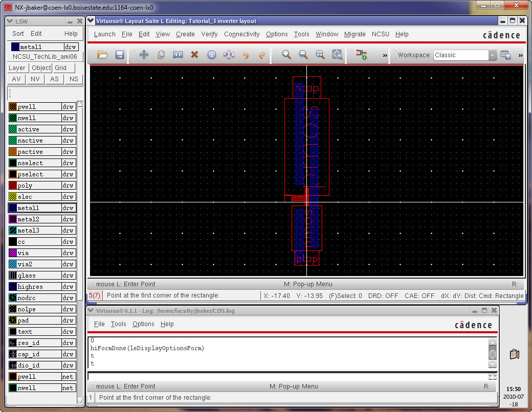Open the Connectivity menu
532x412 pixels.
241,34
